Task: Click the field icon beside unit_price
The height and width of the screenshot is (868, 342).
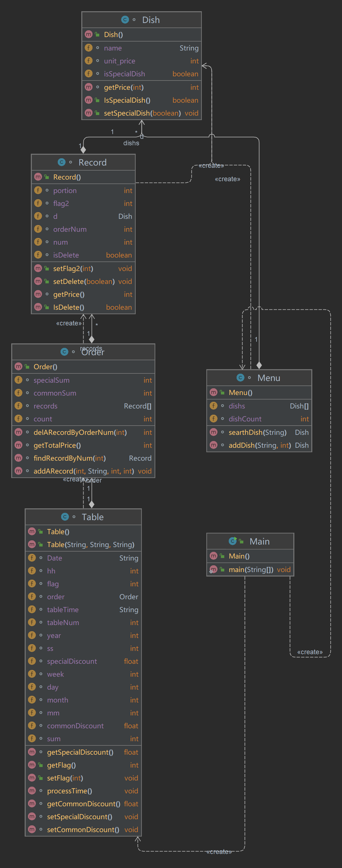Action: coord(89,60)
